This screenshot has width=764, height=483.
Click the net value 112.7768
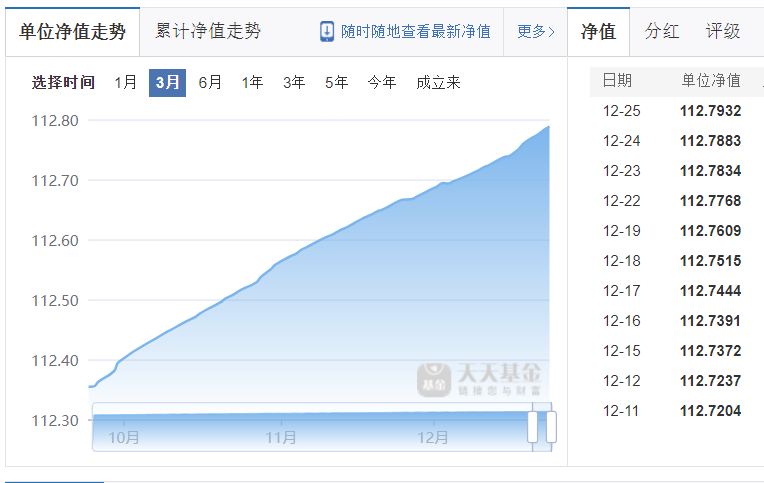[x=710, y=201]
